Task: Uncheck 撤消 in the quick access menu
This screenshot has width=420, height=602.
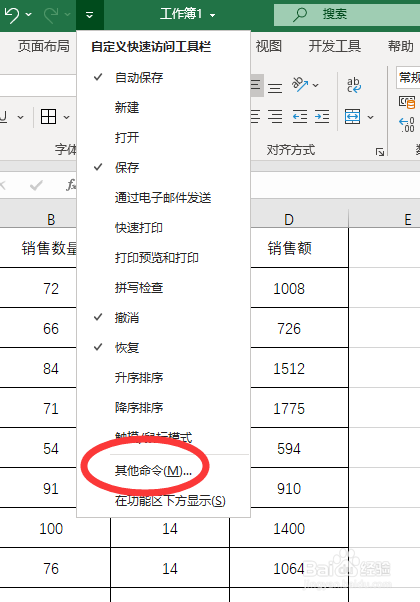Action: point(163,318)
